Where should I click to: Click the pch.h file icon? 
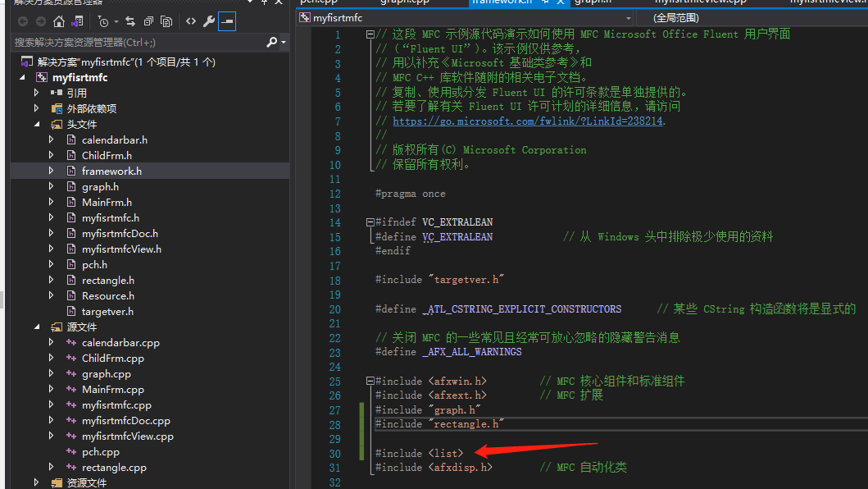click(71, 264)
